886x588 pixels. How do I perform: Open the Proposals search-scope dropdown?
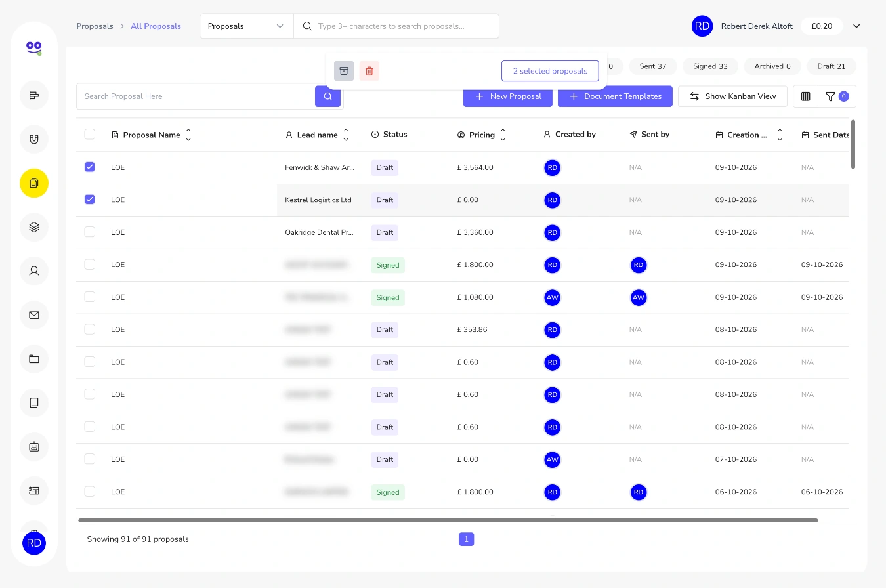247,26
